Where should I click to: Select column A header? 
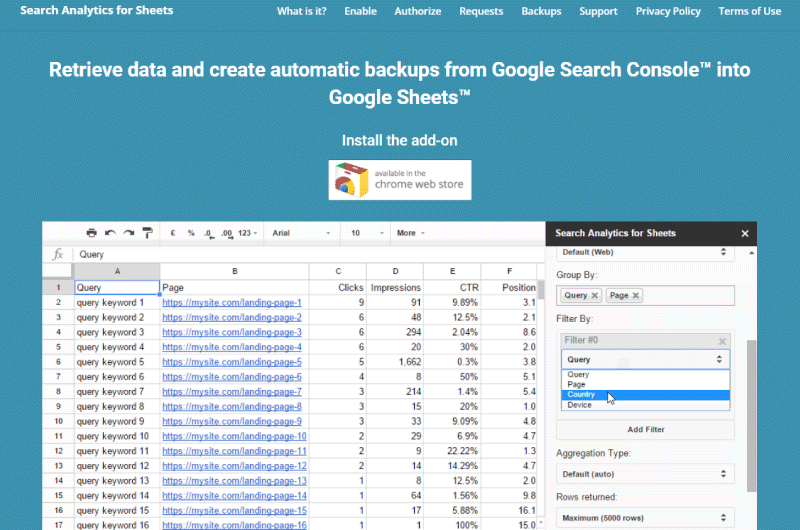pyautogui.click(x=117, y=271)
